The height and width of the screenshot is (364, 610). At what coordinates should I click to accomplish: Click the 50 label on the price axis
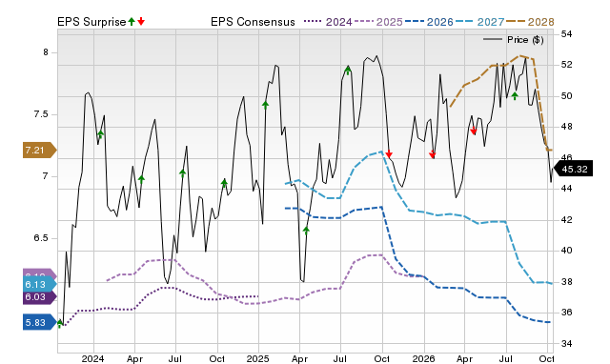566,96
